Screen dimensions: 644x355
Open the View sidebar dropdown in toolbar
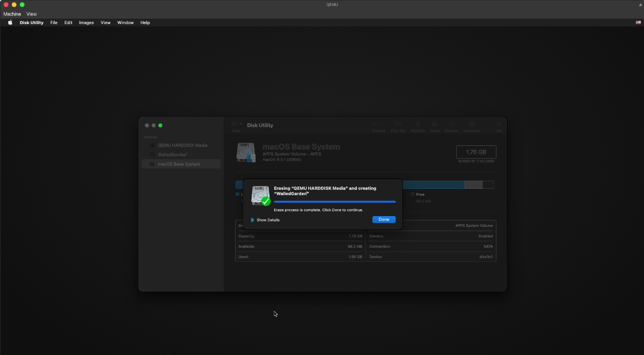click(x=236, y=124)
